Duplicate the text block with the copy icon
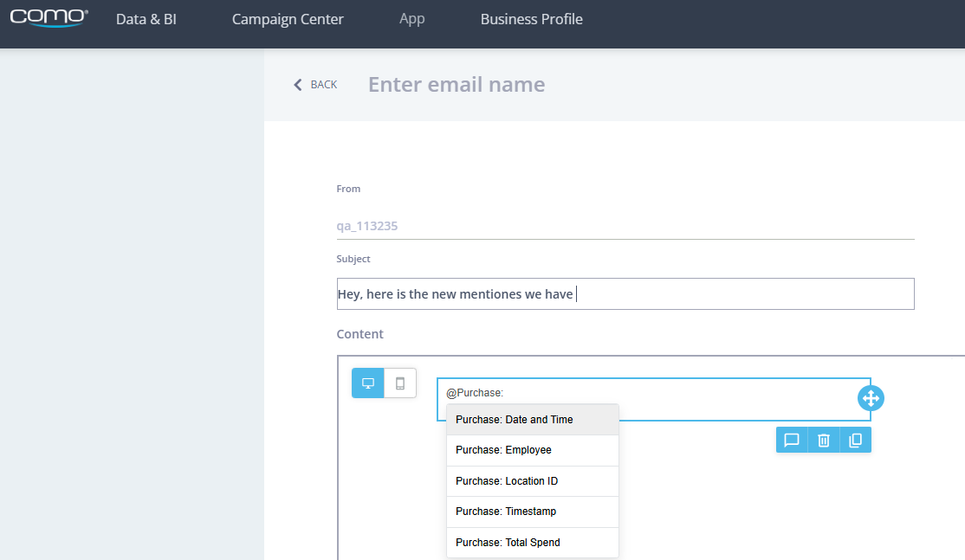 pos(855,440)
